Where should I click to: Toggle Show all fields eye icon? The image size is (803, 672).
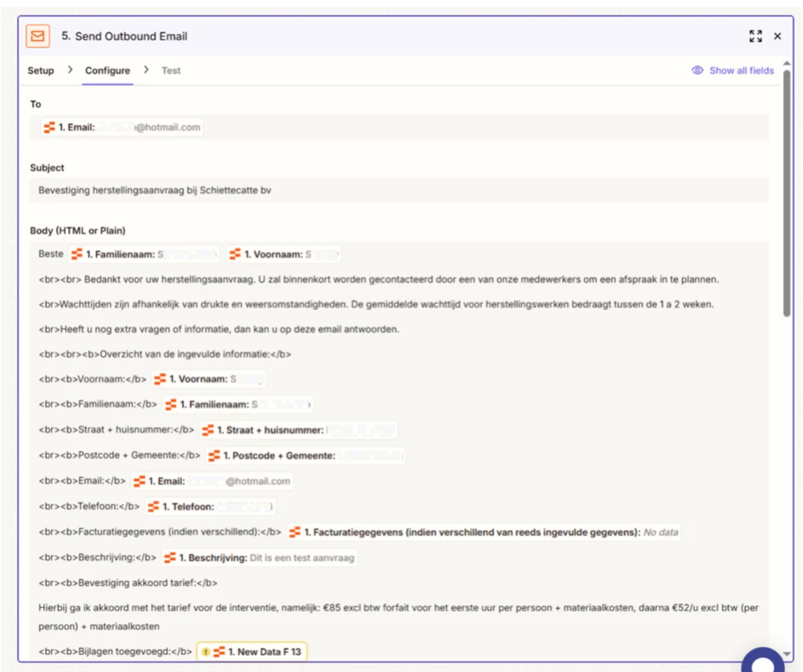tap(697, 71)
